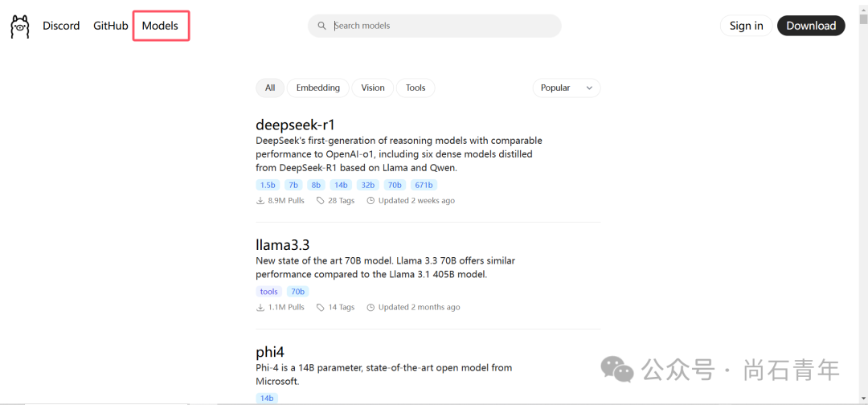
Task: Select the tools tag of llama3.3
Action: coord(269,292)
